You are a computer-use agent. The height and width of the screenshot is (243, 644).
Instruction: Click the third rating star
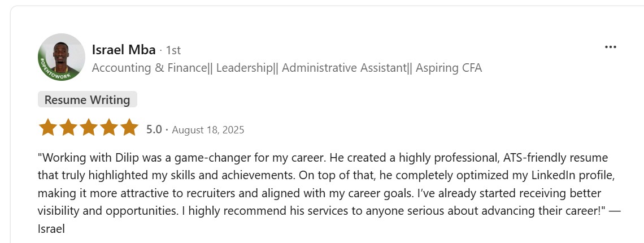point(88,128)
